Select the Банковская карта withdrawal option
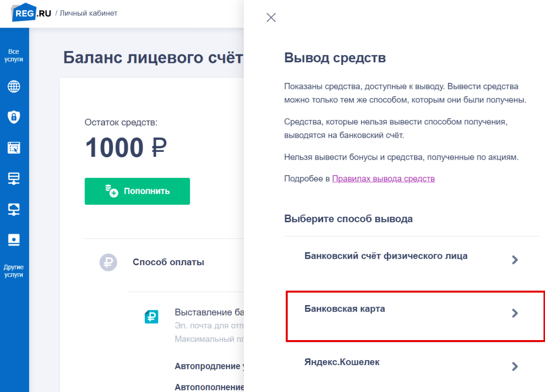 point(415,316)
